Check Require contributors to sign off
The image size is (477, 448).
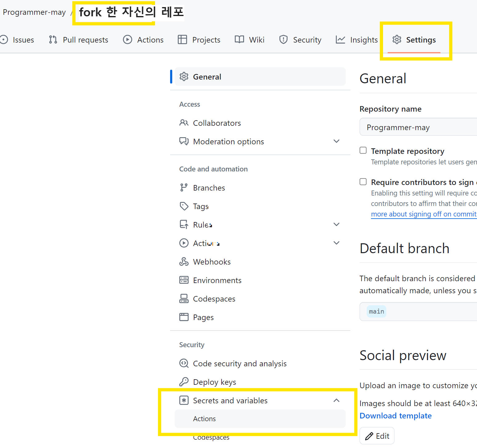coord(363,182)
